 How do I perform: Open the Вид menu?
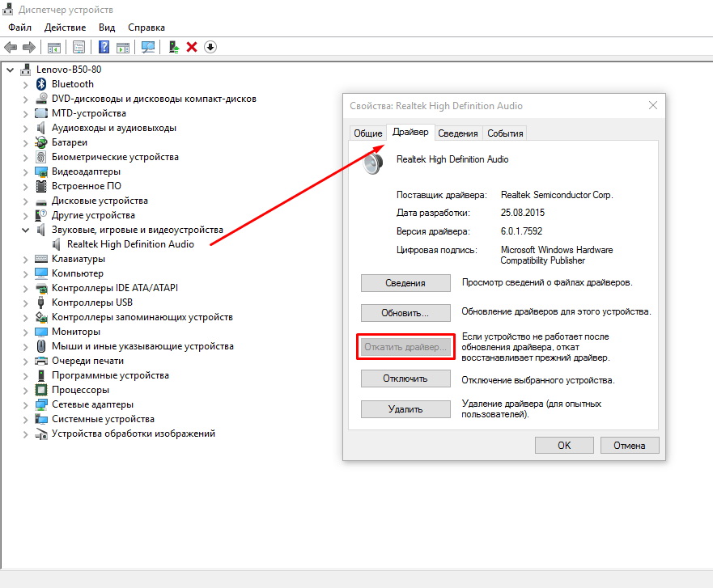click(x=107, y=27)
